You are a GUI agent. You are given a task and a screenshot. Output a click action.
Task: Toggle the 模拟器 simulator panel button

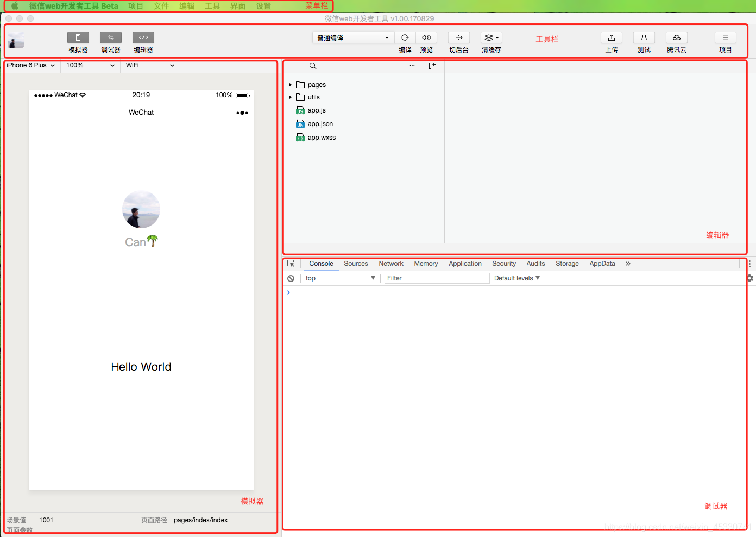click(78, 38)
